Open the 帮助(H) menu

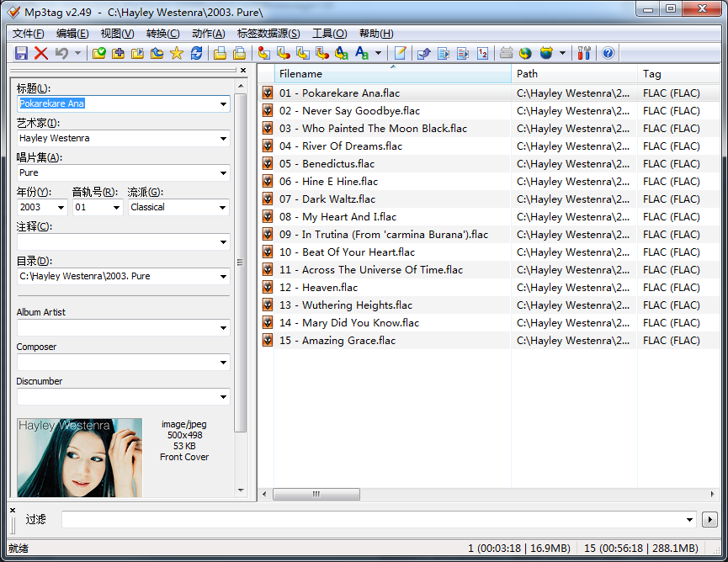(x=376, y=34)
